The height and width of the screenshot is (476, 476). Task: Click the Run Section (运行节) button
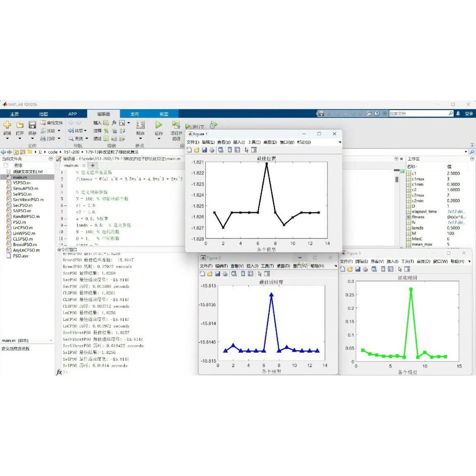[x=195, y=127]
